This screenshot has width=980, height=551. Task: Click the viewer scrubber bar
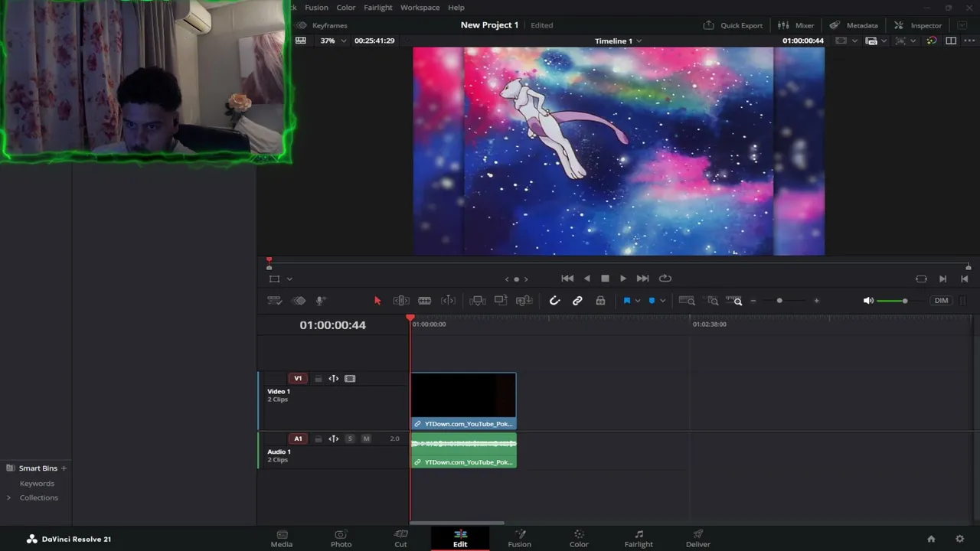pyautogui.click(x=619, y=265)
